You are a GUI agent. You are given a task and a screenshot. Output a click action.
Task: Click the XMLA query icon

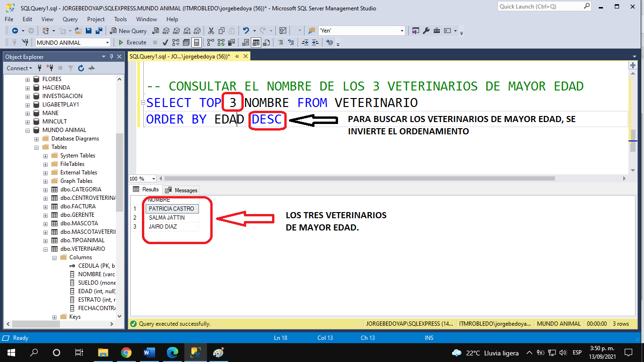click(x=187, y=31)
